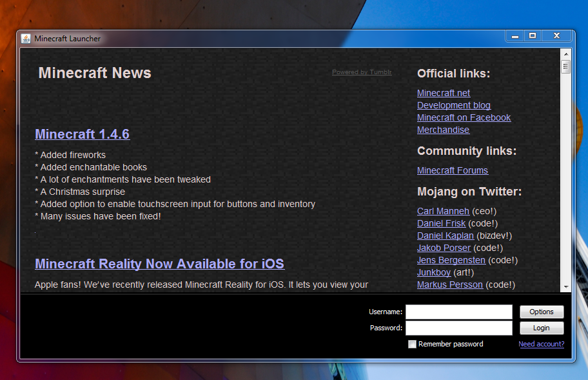The height and width of the screenshot is (380, 588).
Task: Click '* Many issues have been fixed!' text
Action: point(97,216)
